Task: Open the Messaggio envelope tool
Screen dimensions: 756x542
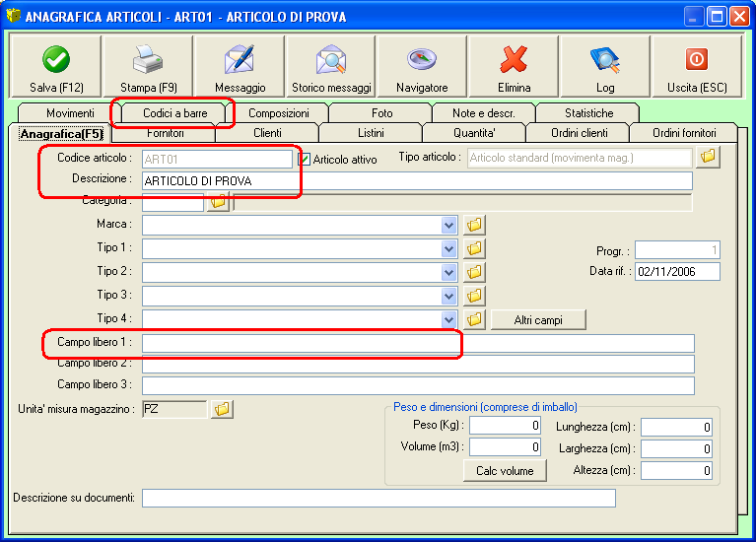Action: click(240, 67)
